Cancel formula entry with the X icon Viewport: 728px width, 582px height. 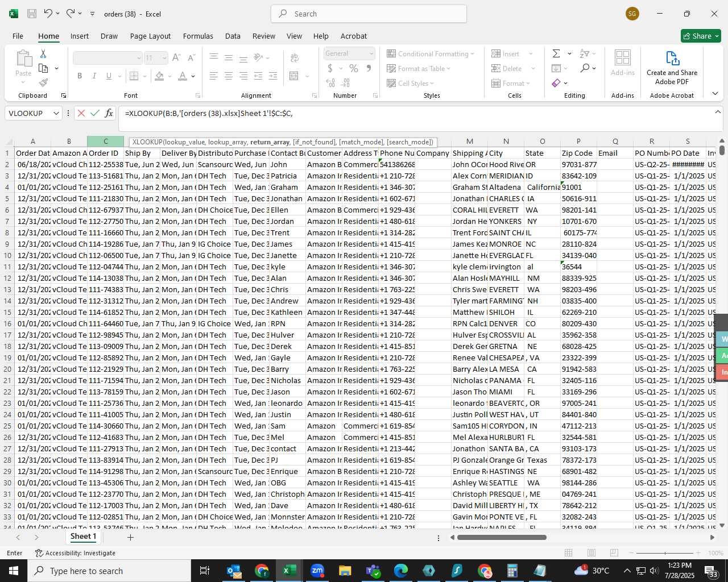tap(81, 113)
